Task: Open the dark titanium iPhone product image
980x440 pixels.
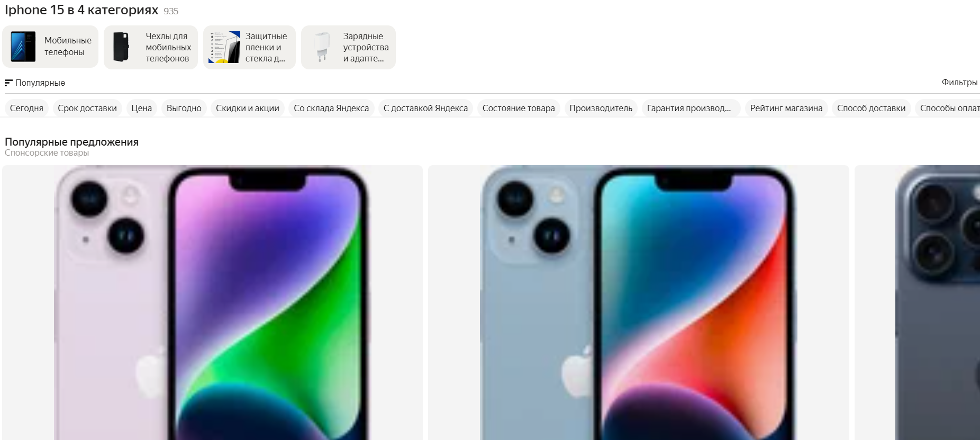Action: point(918,302)
